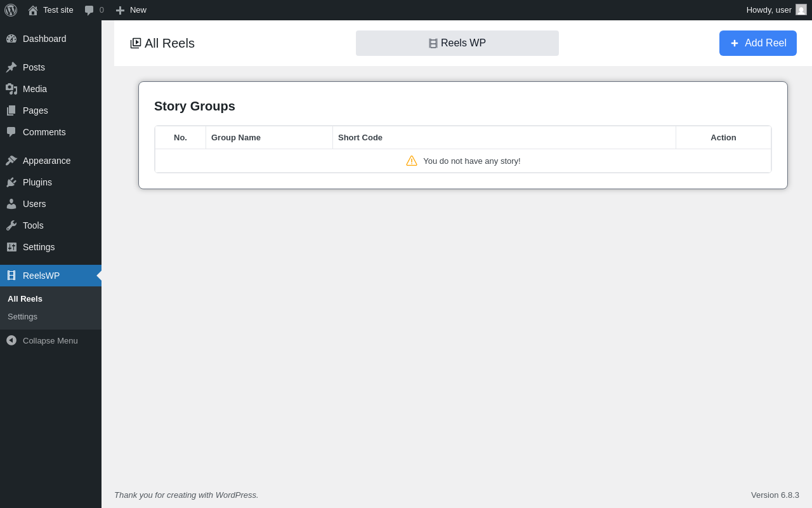Viewport: 812px width, 508px height.
Task: Click the Add Reel button
Action: [x=757, y=43]
